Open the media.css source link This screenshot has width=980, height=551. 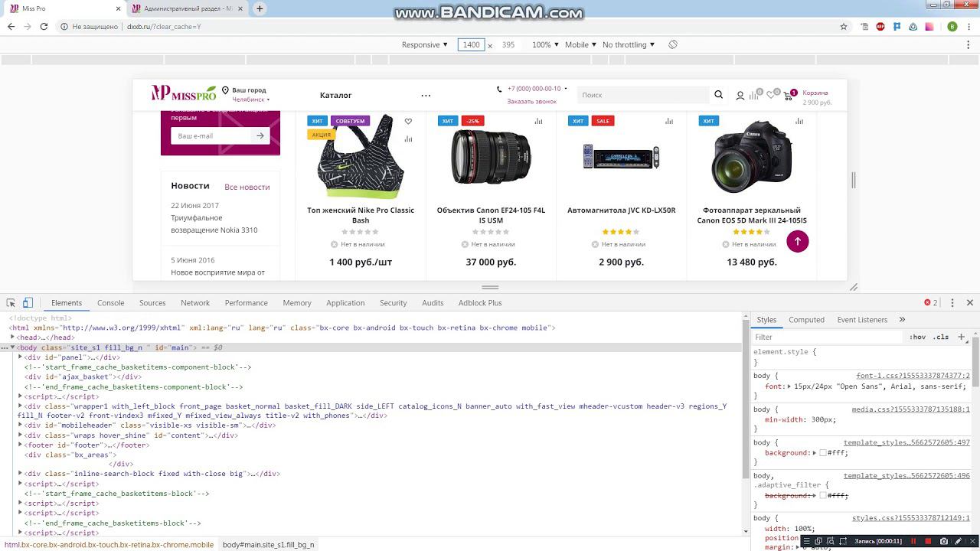(910, 409)
